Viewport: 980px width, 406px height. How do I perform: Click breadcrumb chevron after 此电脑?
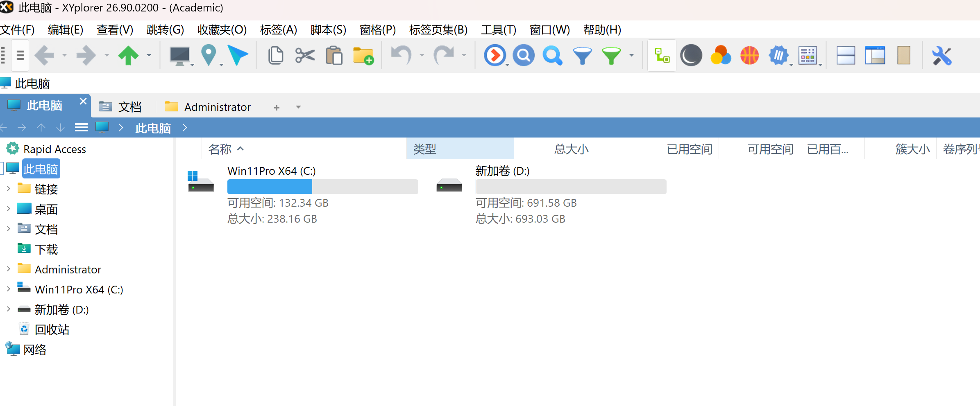[x=185, y=128]
